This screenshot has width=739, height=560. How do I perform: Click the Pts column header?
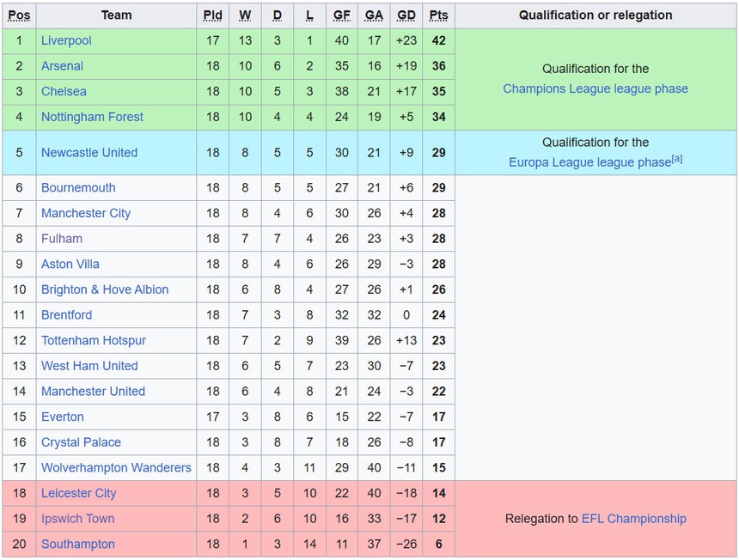point(438,15)
